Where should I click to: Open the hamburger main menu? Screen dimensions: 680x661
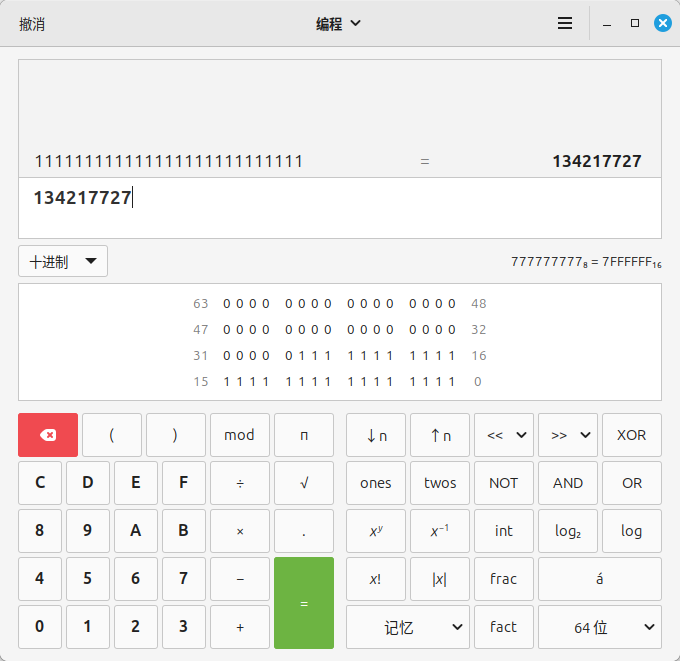coord(565,23)
